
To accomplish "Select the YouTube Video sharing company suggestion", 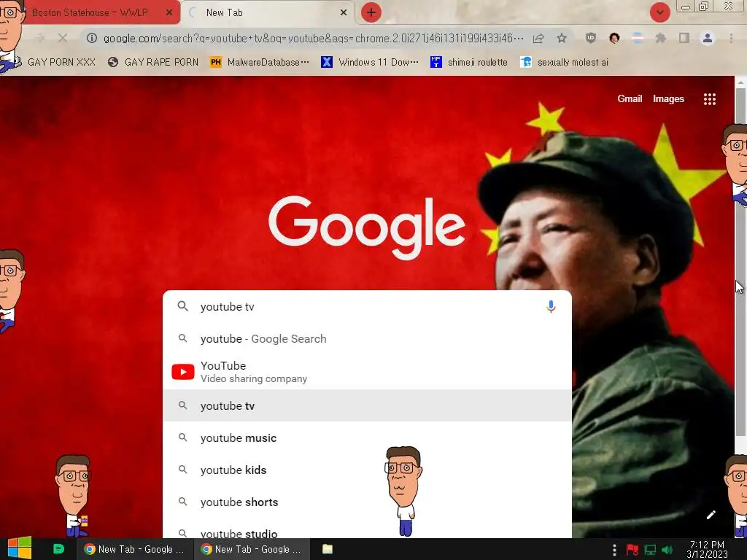I will point(367,372).
